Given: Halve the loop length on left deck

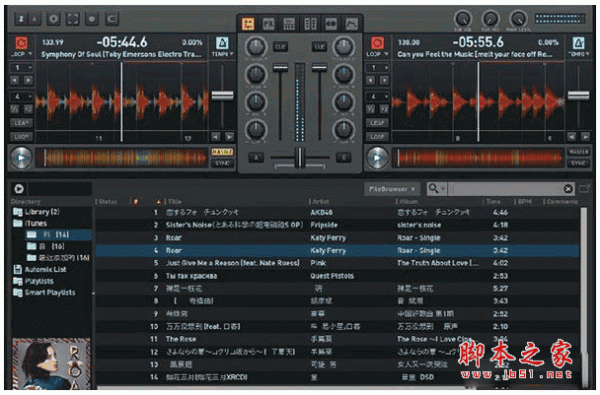Looking at the screenshot, I should click(15, 109).
